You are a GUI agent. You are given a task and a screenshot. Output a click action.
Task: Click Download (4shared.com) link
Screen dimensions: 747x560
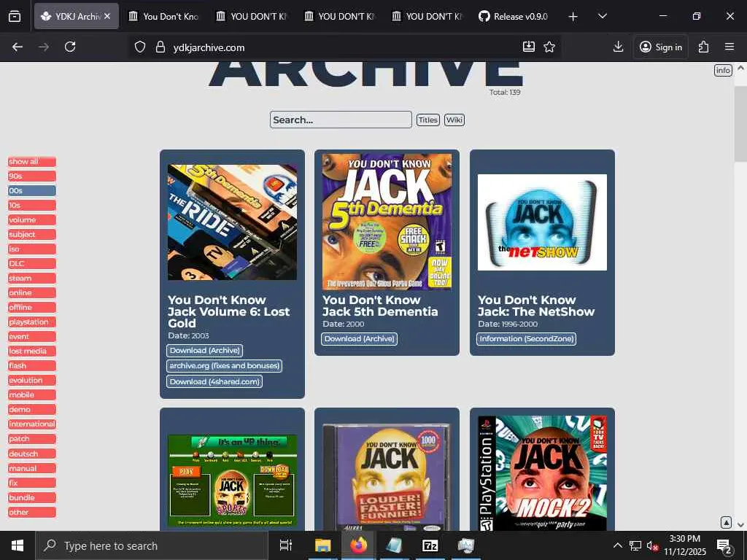click(214, 381)
